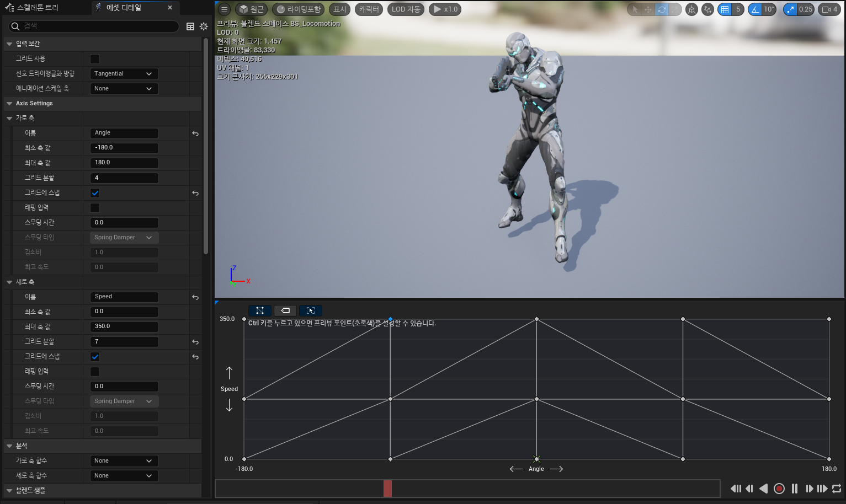Toggle rotation angle snap icon in viewport
Viewport: 846px width, 504px height.
[x=755, y=9]
